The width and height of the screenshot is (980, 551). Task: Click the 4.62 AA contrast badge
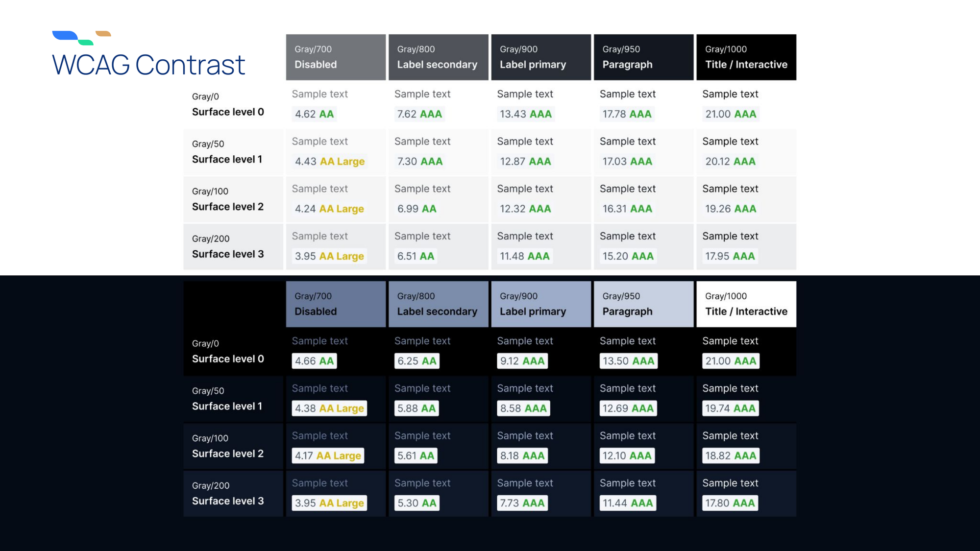314,114
